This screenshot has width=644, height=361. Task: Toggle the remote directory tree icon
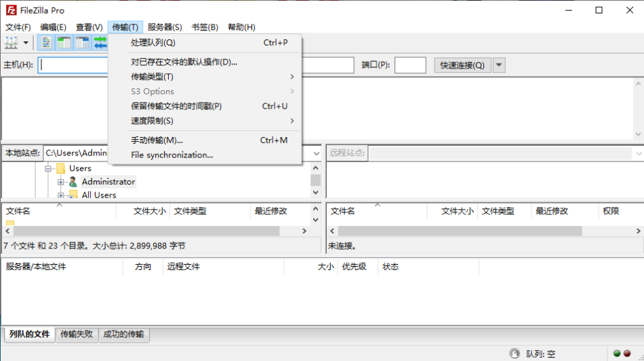tap(82, 42)
